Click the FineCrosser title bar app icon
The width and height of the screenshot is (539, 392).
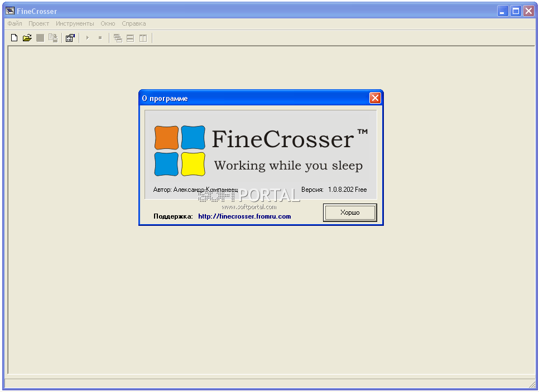(x=10, y=11)
